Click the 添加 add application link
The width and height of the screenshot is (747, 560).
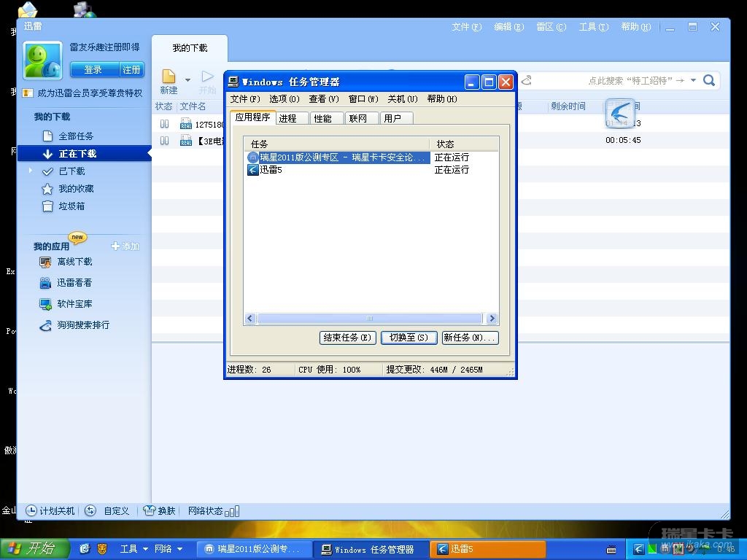coord(125,246)
